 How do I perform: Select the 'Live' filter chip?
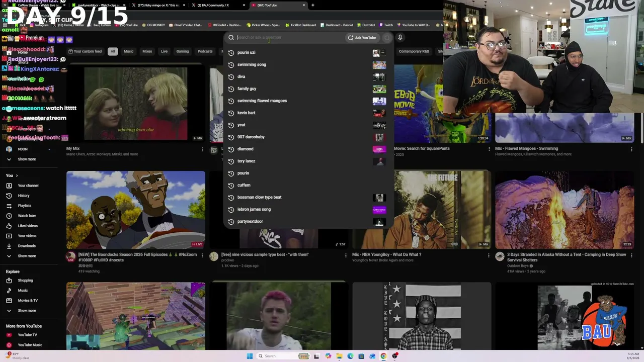(164, 51)
